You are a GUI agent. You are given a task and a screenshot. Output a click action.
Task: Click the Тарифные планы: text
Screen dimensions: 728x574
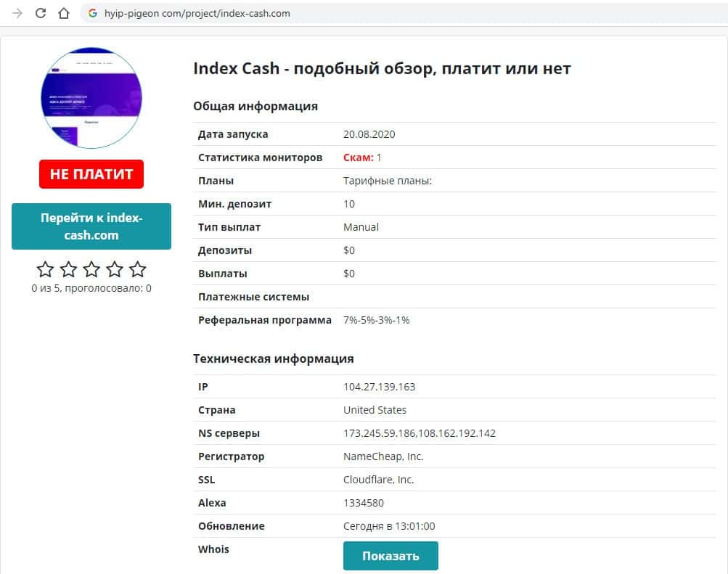pos(388,181)
